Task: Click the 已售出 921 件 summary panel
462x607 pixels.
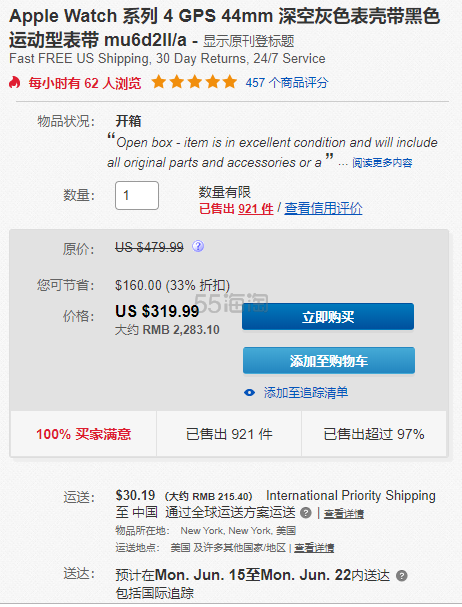Action: [x=229, y=434]
